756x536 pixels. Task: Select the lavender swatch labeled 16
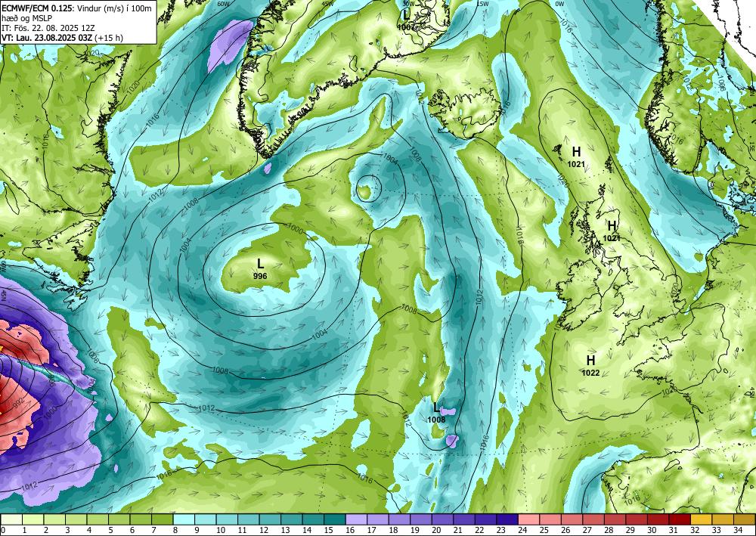[x=356, y=519]
